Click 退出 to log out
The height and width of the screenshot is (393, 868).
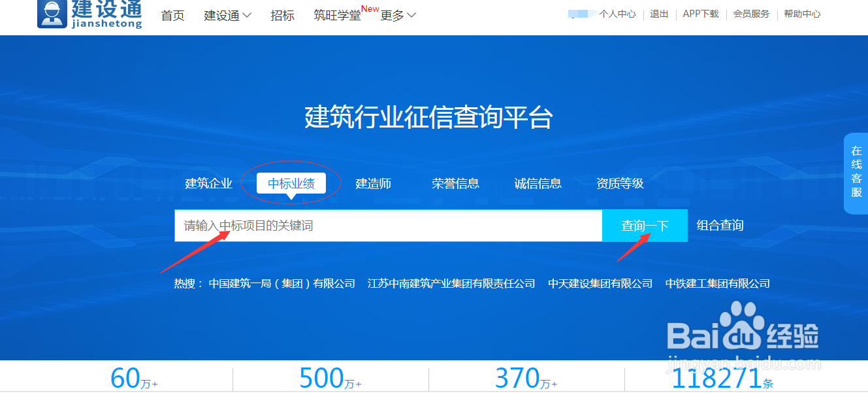click(x=658, y=13)
